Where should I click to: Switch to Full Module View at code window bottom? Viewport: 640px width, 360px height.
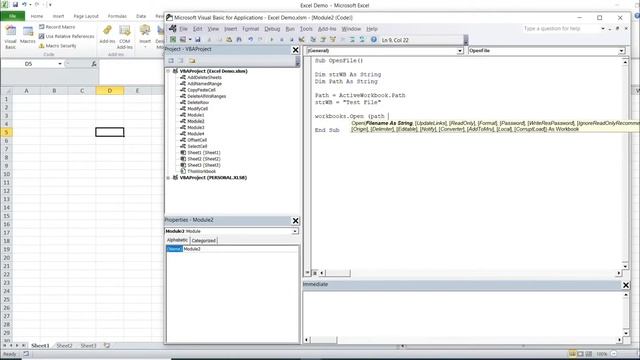click(x=315, y=272)
